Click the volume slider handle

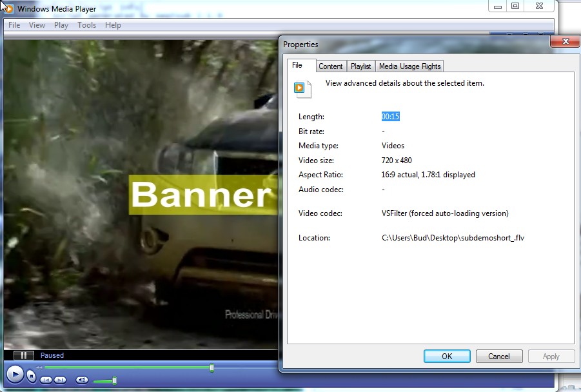click(115, 380)
